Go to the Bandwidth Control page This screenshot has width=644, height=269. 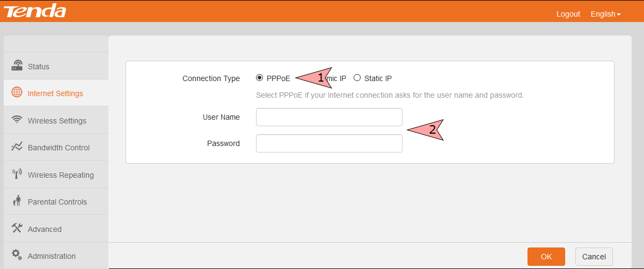tap(58, 148)
